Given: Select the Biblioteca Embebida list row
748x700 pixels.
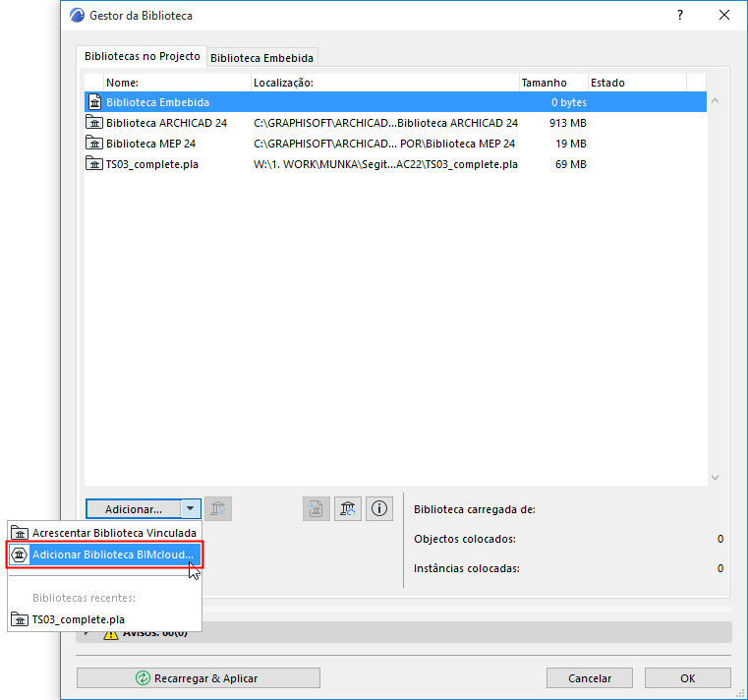Looking at the screenshot, I should 395,102.
